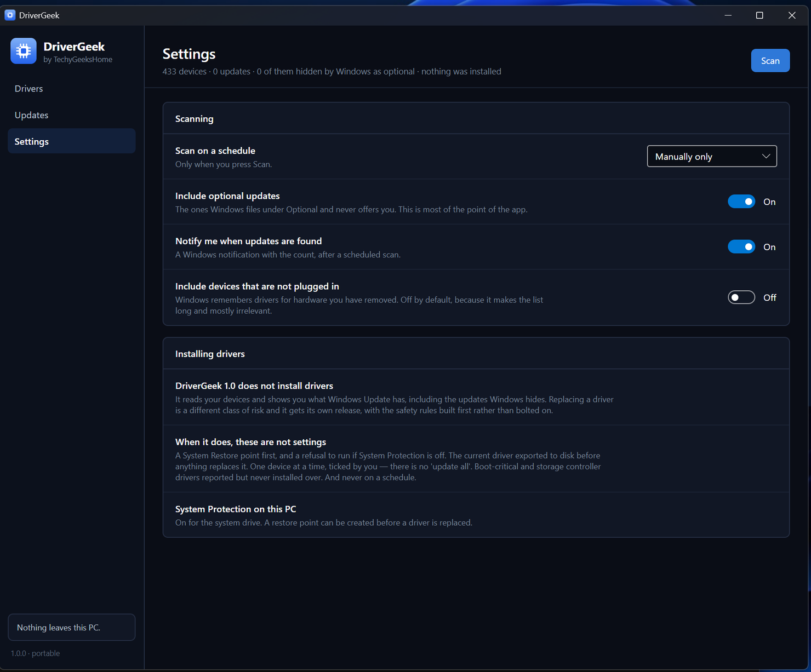Viewport: 811px width, 672px height.
Task: Click the 'Include optional updates' label
Action: tap(227, 196)
